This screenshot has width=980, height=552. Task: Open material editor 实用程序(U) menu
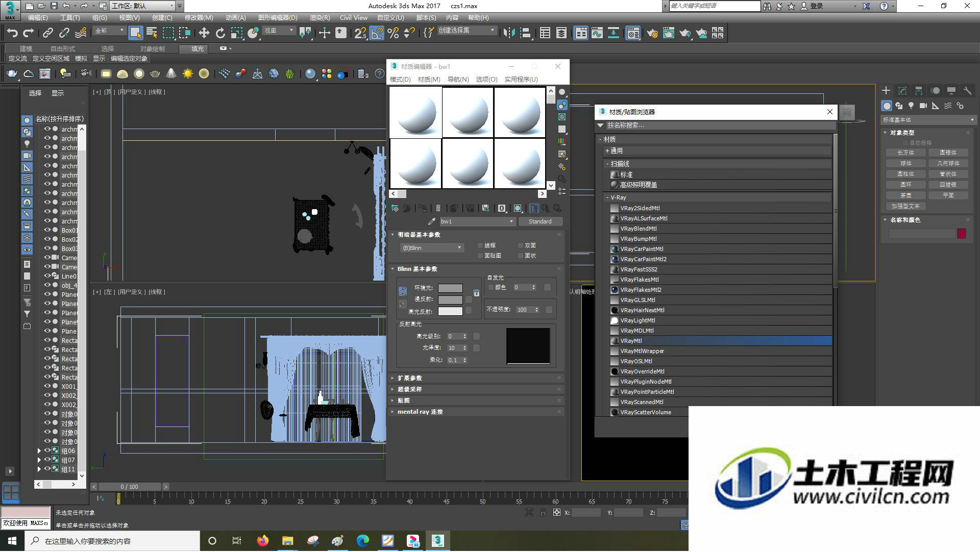[521, 79]
